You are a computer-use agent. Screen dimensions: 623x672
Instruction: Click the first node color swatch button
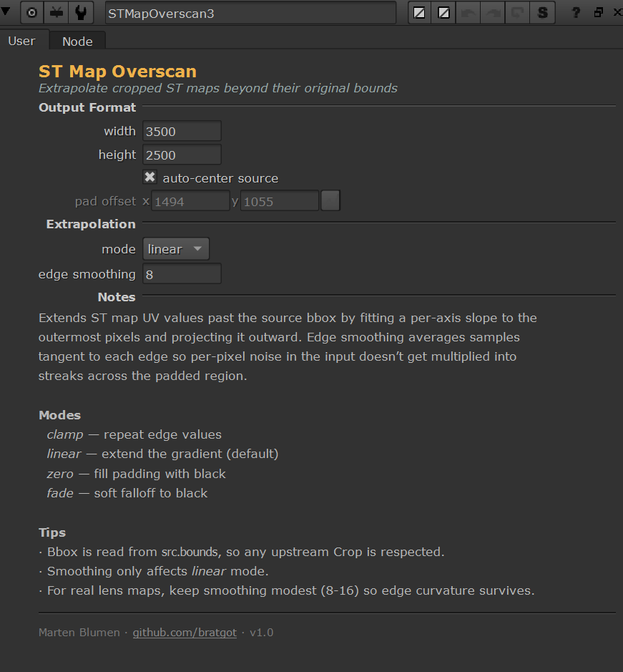[x=420, y=13]
